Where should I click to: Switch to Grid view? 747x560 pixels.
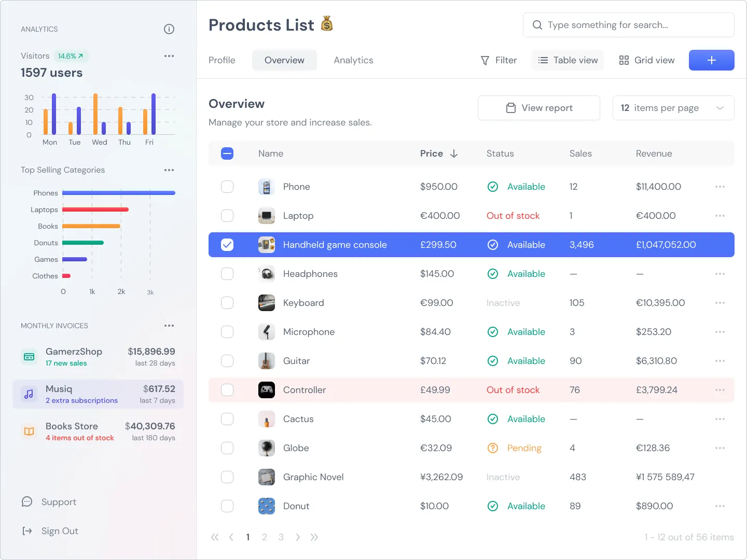[x=646, y=60]
